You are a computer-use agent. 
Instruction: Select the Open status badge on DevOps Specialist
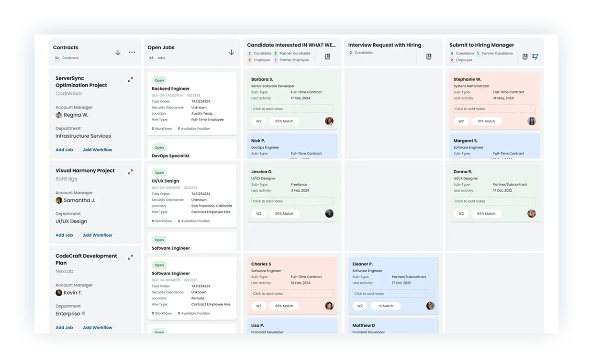coord(159,147)
